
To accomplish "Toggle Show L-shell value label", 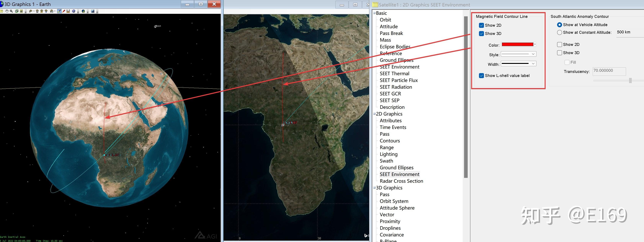I will coord(481,76).
